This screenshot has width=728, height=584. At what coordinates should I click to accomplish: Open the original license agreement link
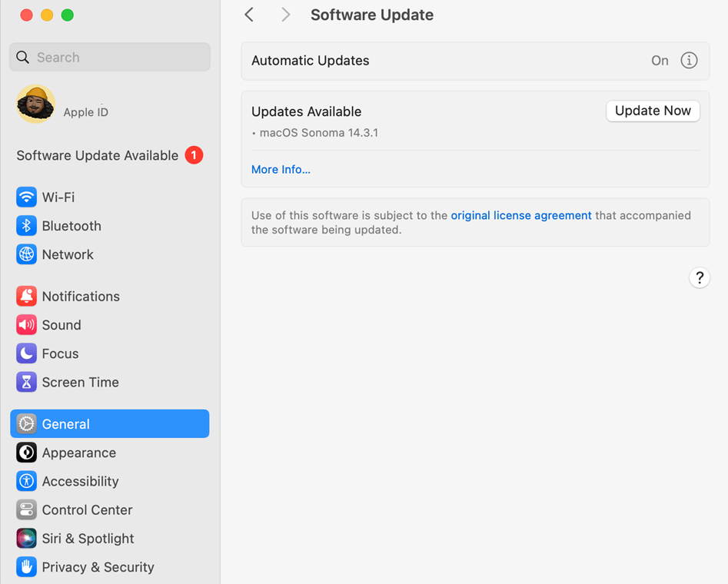click(x=520, y=216)
